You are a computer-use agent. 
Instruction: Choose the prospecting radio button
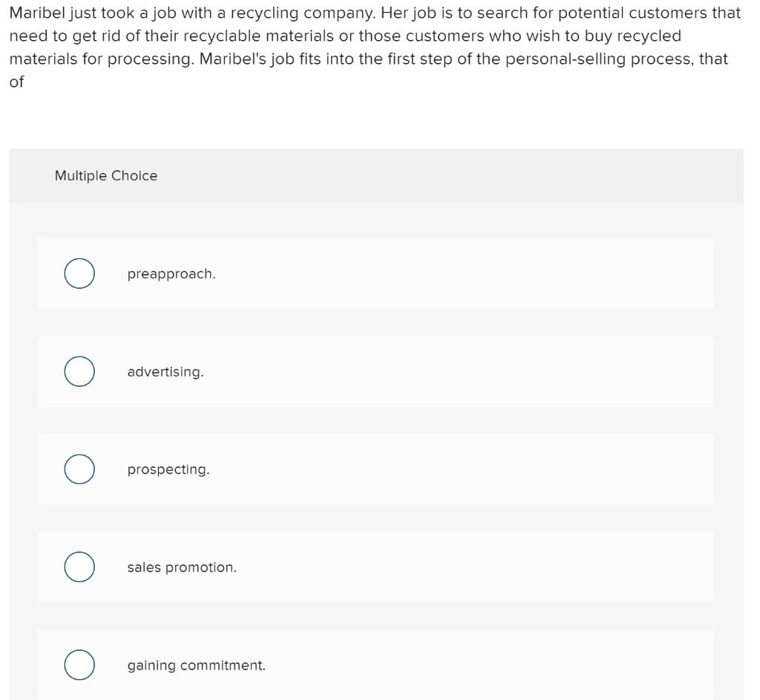(79, 469)
